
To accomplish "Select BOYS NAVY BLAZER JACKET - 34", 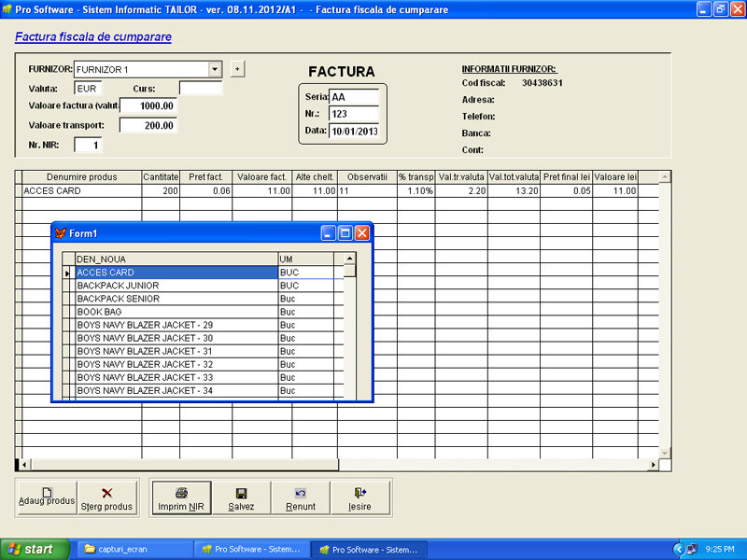I will (x=176, y=390).
